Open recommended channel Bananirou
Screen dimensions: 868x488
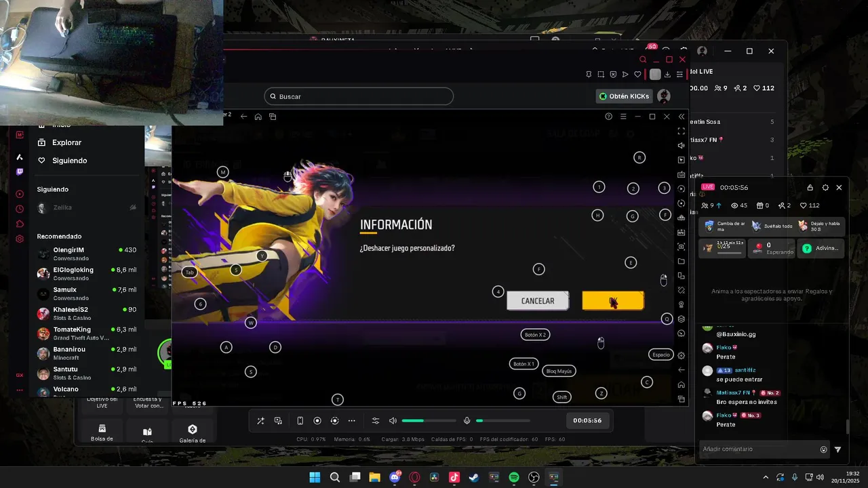click(x=87, y=352)
